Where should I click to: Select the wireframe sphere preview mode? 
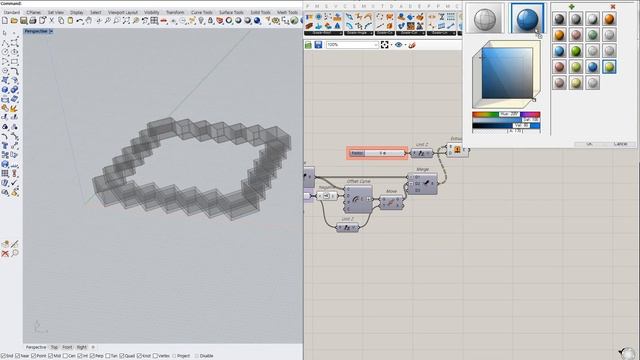484,18
